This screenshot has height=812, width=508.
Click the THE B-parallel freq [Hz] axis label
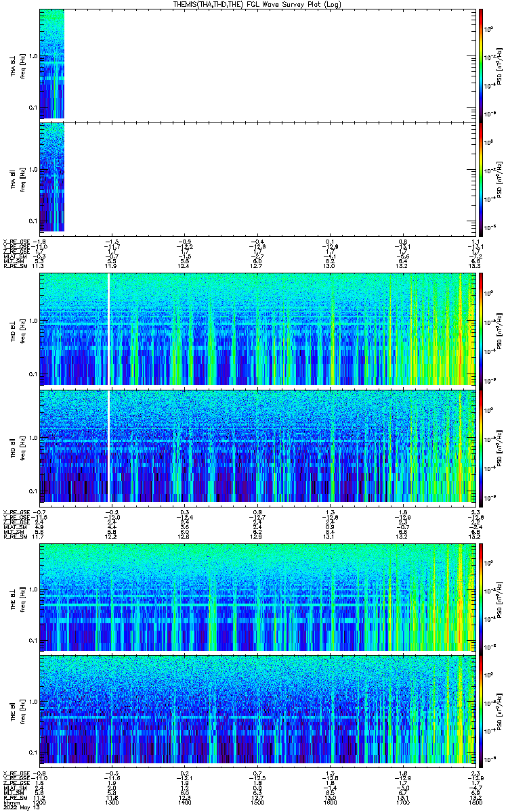21,710
